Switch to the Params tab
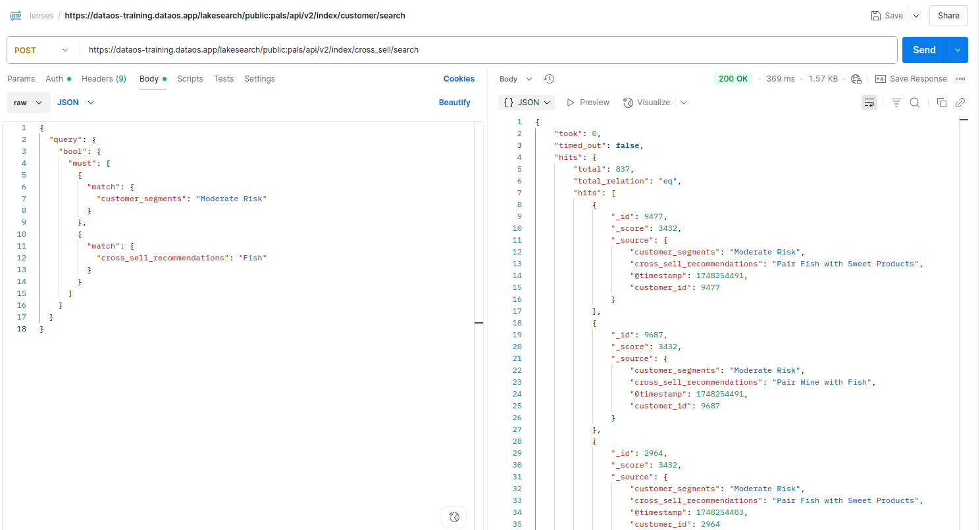Image resolution: width=980 pixels, height=530 pixels. point(21,79)
